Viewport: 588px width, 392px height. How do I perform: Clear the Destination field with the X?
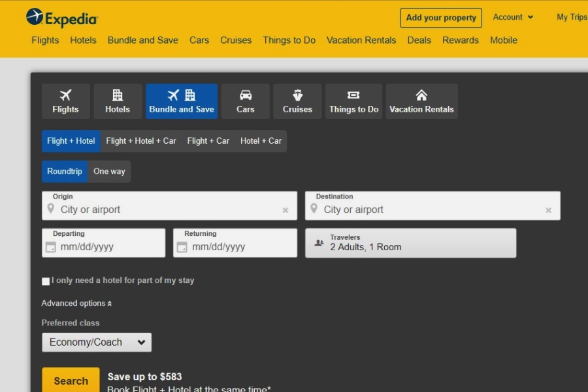pyautogui.click(x=549, y=210)
